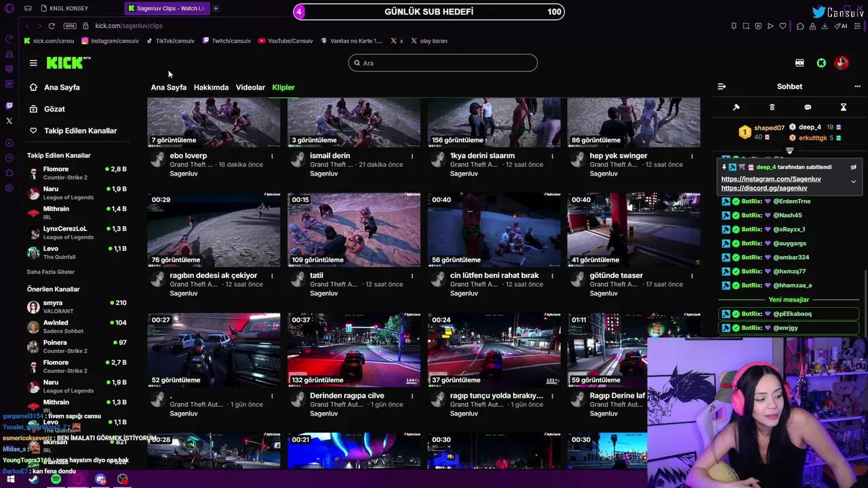Open Mithrain channel in followed list
This screenshot has width=868, height=488.
[77, 213]
